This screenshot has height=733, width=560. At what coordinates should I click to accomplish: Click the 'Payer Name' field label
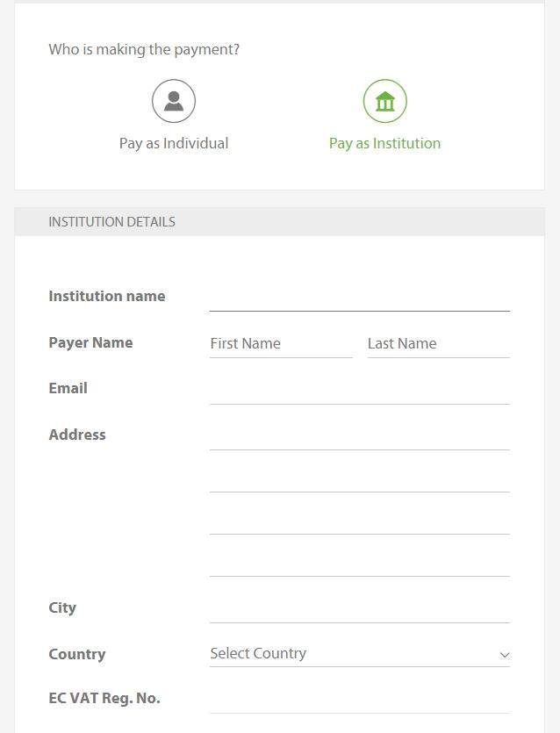click(90, 342)
